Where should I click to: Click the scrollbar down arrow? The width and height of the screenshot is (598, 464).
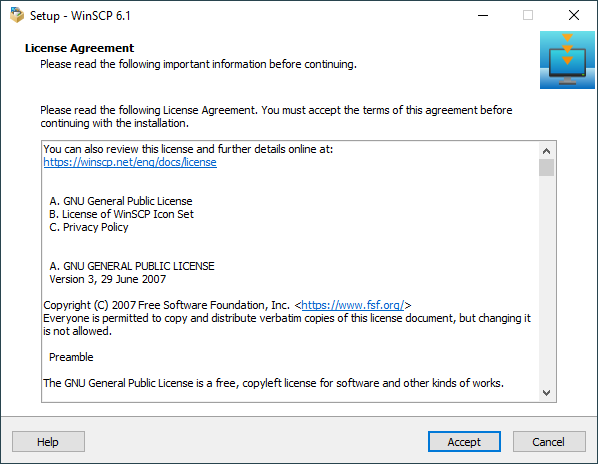pyautogui.click(x=547, y=393)
